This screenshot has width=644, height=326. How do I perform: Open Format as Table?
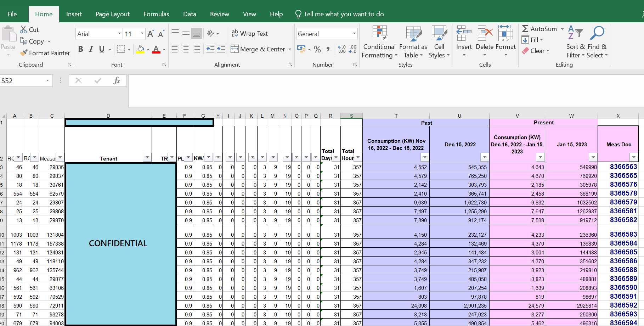(x=413, y=42)
